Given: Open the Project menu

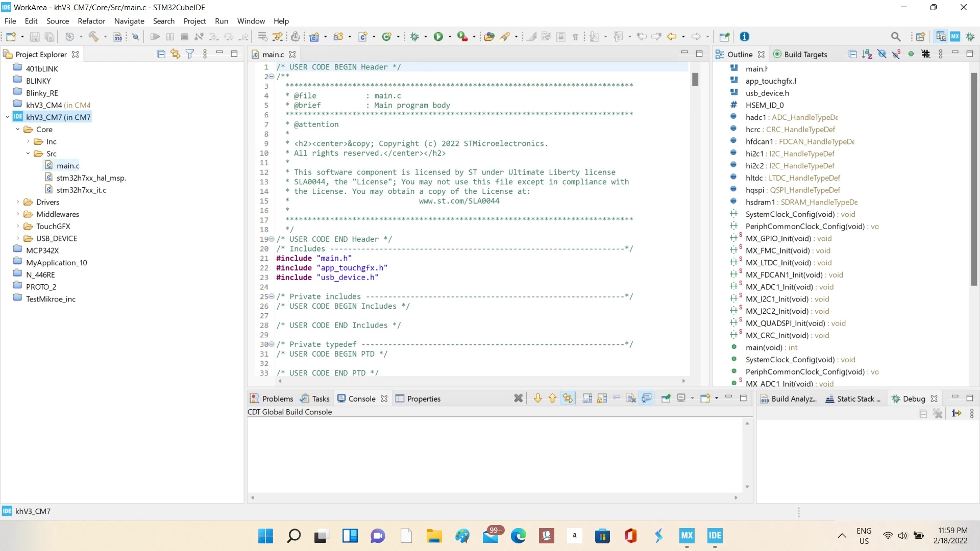Looking at the screenshot, I should pos(194,21).
